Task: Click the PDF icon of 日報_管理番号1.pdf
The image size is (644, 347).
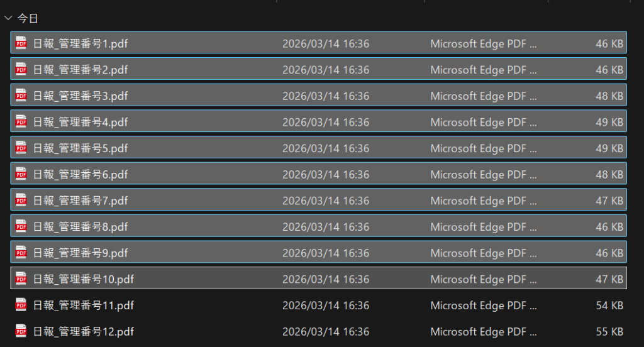Action: click(x=21, y=43)
